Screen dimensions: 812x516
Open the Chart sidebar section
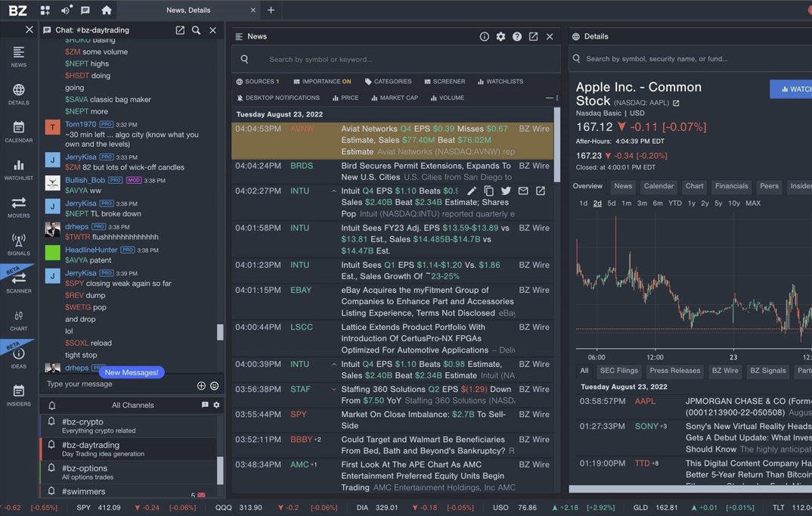coord(19,321)
